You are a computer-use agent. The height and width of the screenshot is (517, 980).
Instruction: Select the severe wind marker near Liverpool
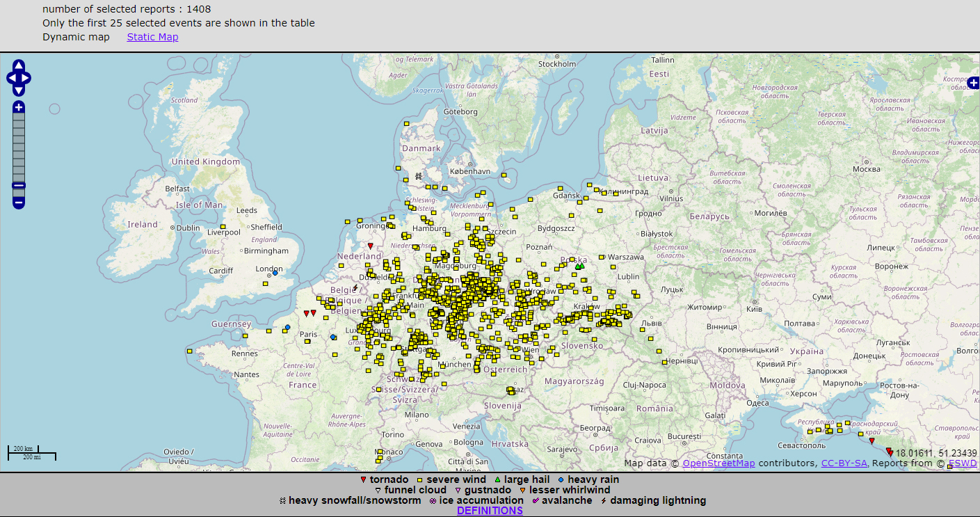coord(223,227)
